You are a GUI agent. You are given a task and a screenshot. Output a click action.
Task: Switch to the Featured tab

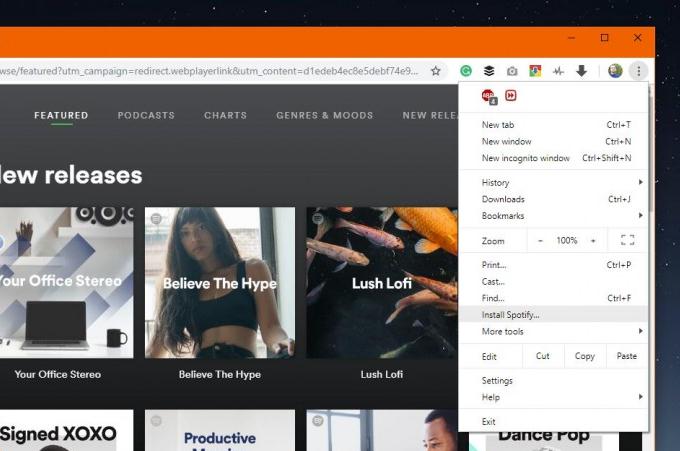pos(61,115)
